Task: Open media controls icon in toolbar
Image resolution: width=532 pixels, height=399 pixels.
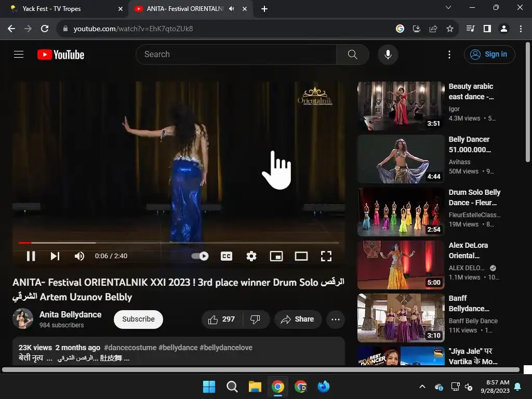Action: point(470,29)
